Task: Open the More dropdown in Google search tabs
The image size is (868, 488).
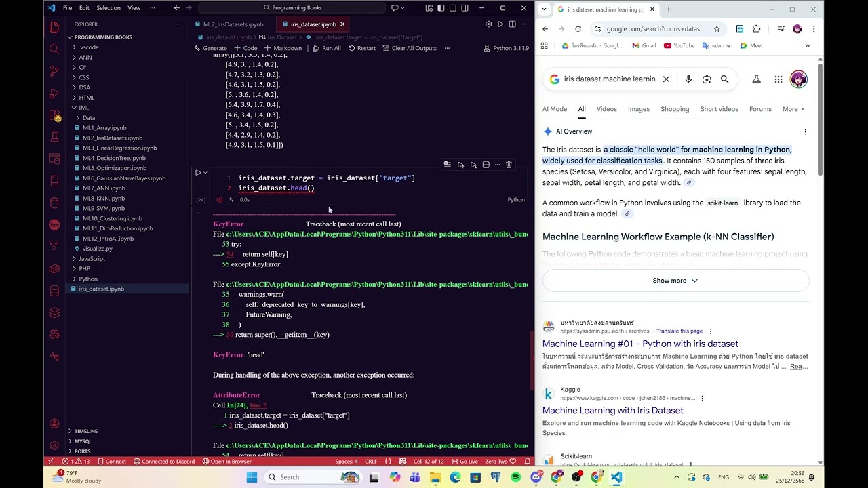Action: coord(793,109)
